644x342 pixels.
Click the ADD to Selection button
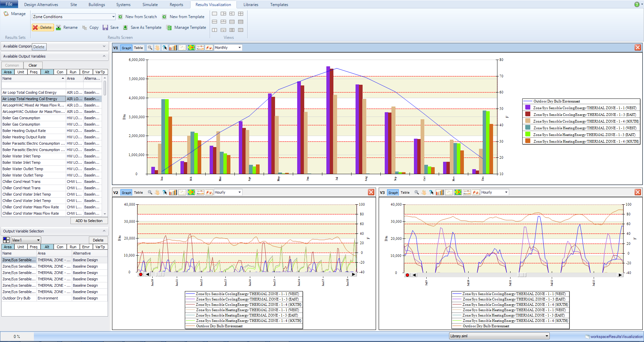[x=89, y=221]
